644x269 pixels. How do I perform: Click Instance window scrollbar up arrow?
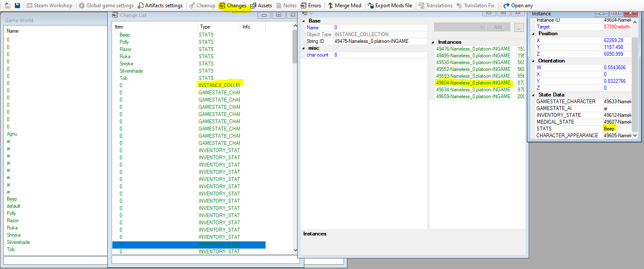tap(635, 22)
